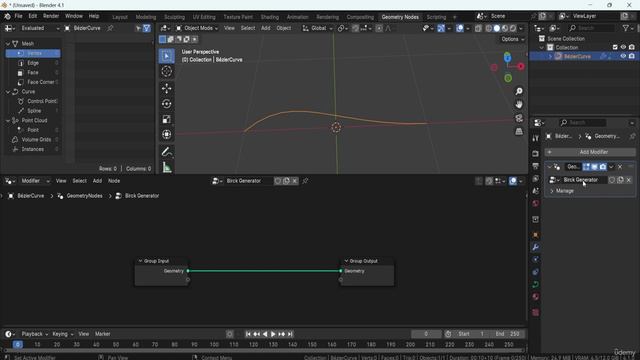This screenshot has width=640, height=360.
Task: Toggle camera view icon in viewport
Action: [519, 118]
